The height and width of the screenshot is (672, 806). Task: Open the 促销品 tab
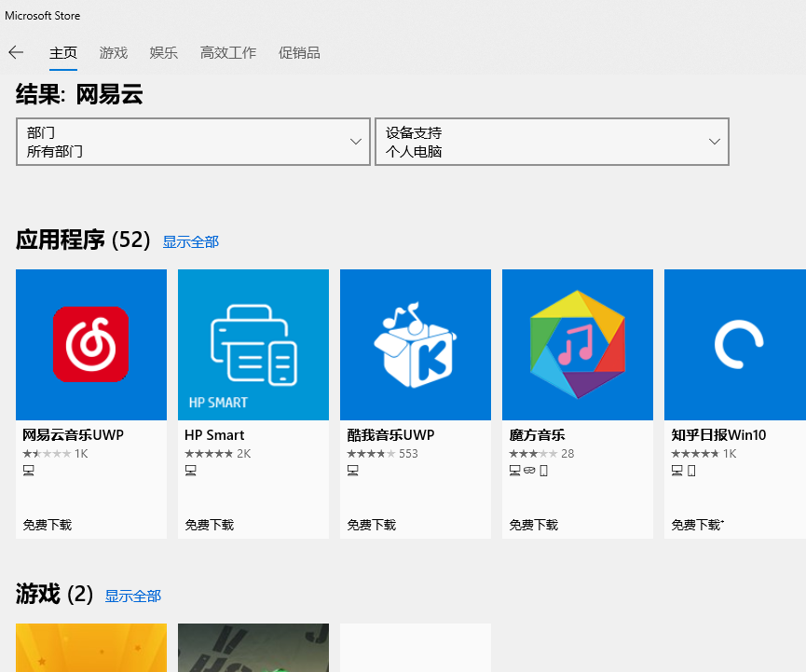[x=299, y=53]
